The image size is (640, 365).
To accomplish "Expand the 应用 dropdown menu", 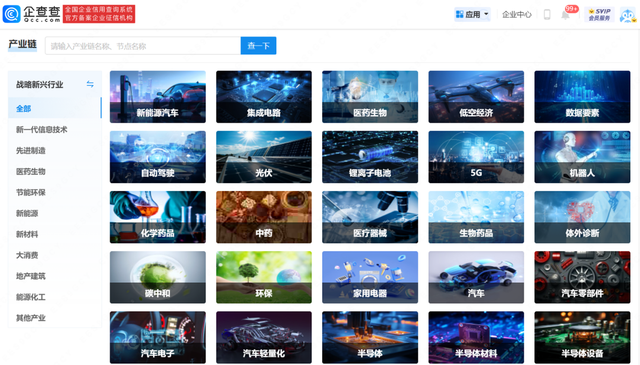I will point(472,14).
